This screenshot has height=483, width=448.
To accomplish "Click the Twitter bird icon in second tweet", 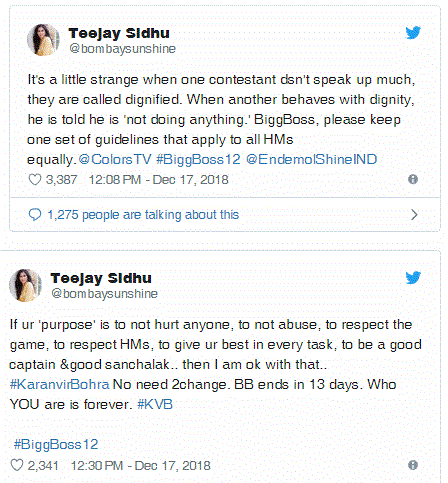I will (x=413, y=278).
